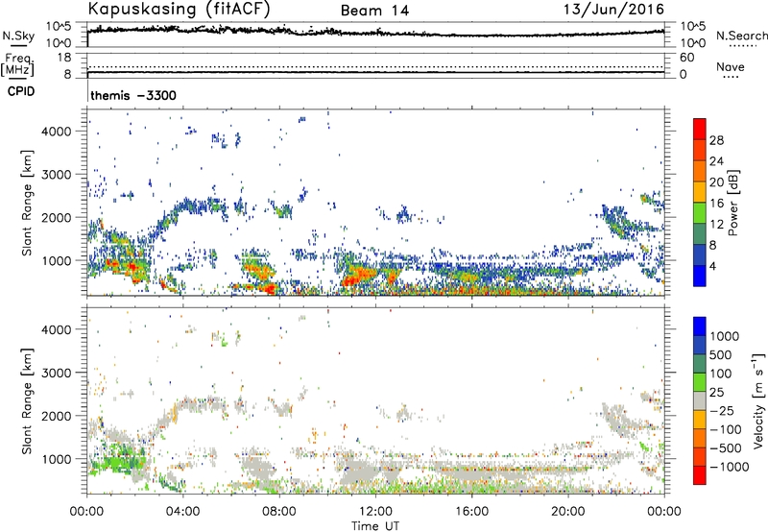Click the '28' tick on power colorbar
Image resolution: width=768 pixels, height=532 pixels.
pos(716,140)
